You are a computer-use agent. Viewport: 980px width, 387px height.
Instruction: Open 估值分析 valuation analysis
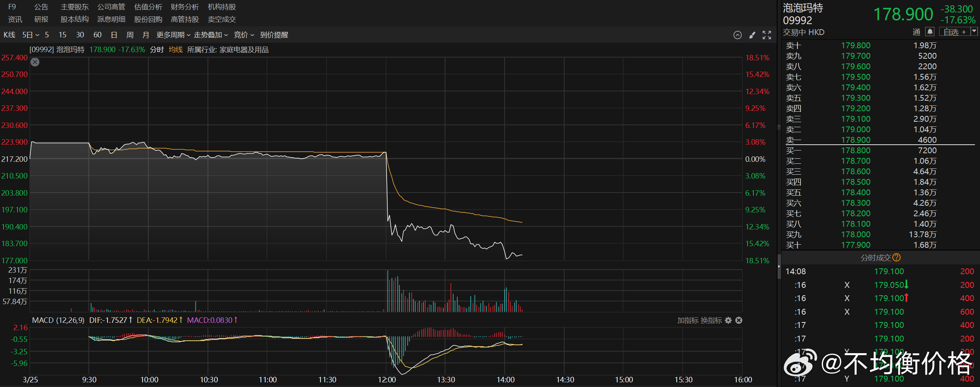click(148, 7)
